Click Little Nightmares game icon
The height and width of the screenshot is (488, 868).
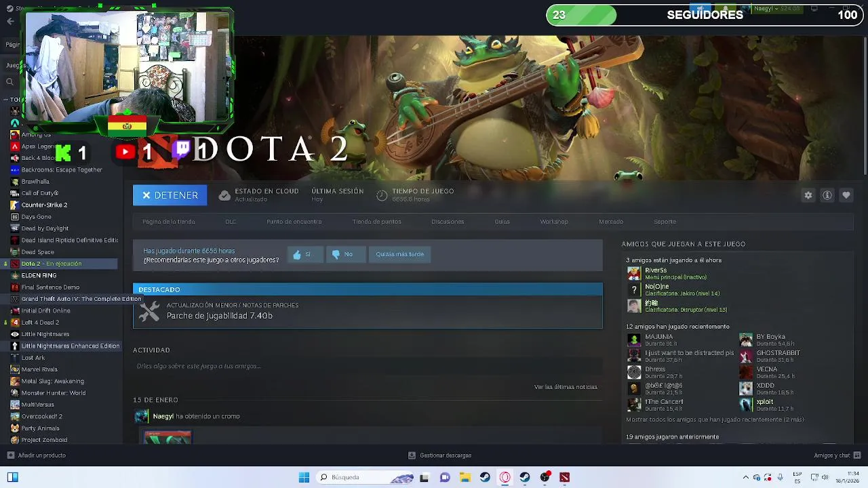pyautogui.click(x=15, y=334)
